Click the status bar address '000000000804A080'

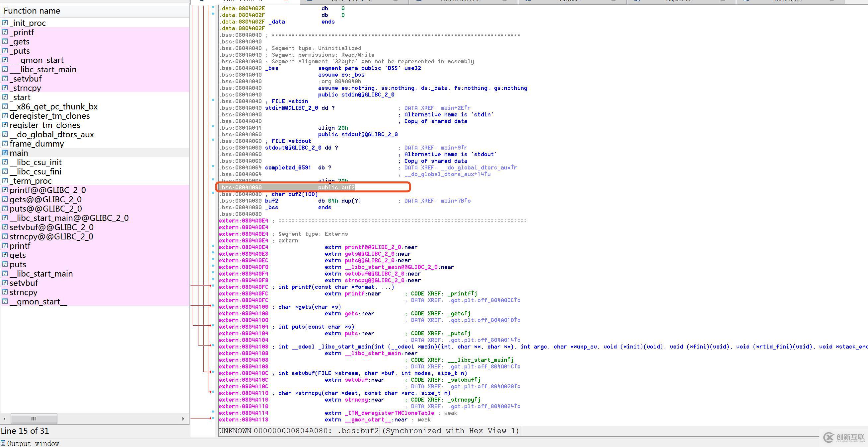coord(291,431)
